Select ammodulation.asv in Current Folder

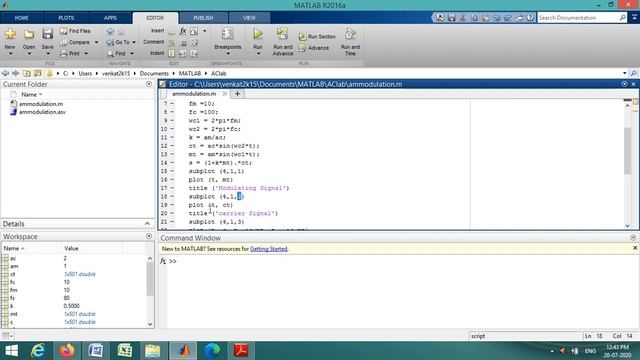42,112
